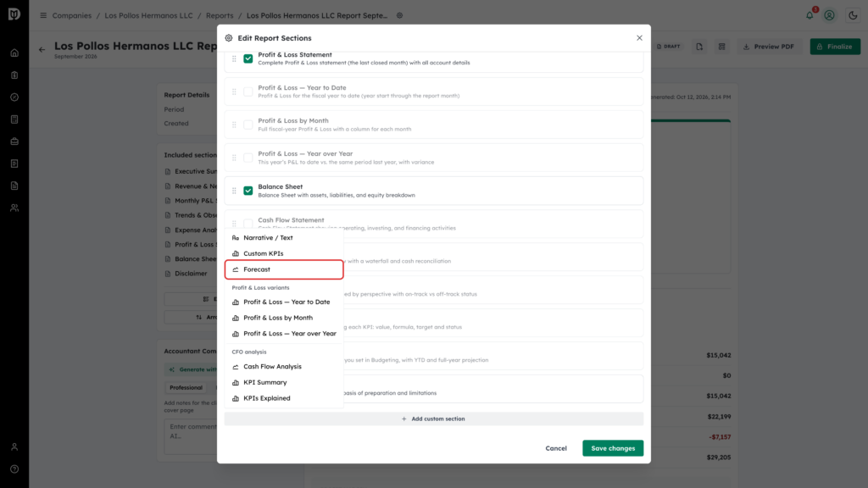Screen dimensions: 868x488
Task: Grab the drag handle of Profit & Loss Statement
Action: pyautogui.click(x=234, y=58)
